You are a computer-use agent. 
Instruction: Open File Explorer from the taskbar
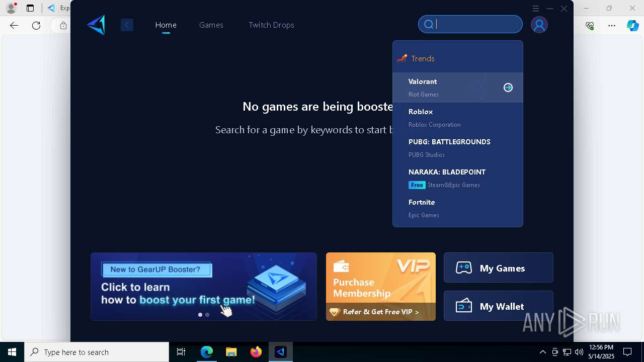point(231,352)
